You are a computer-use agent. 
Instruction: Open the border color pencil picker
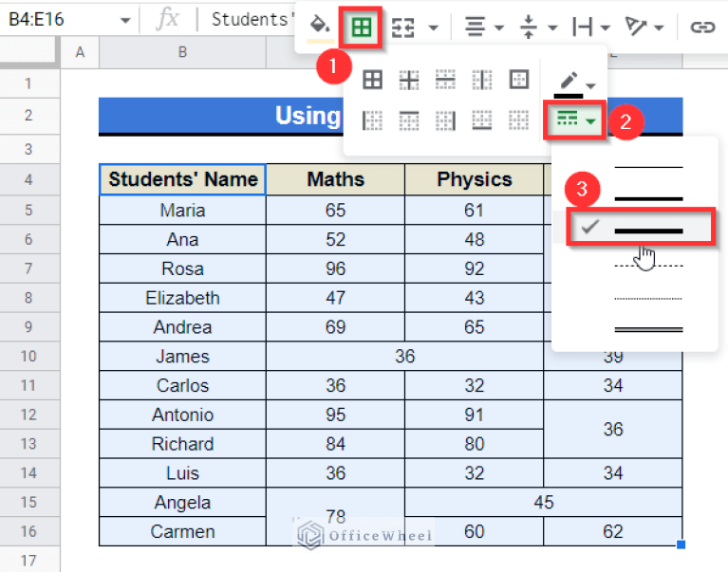575,83
